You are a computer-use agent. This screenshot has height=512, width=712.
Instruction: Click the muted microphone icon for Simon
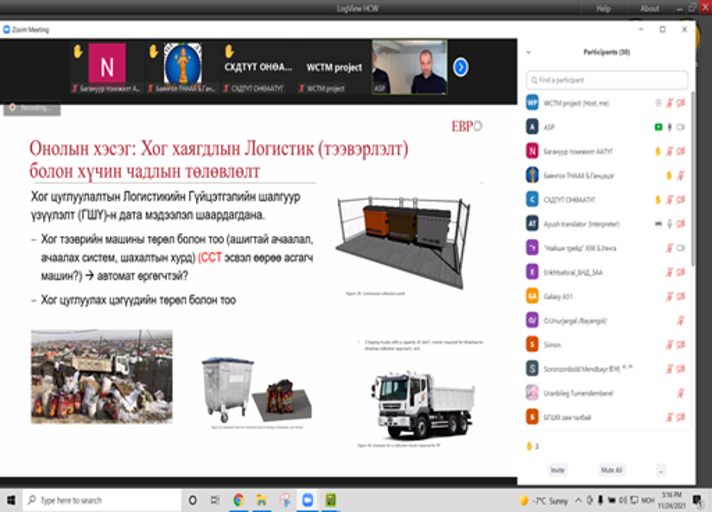(669, 343)
